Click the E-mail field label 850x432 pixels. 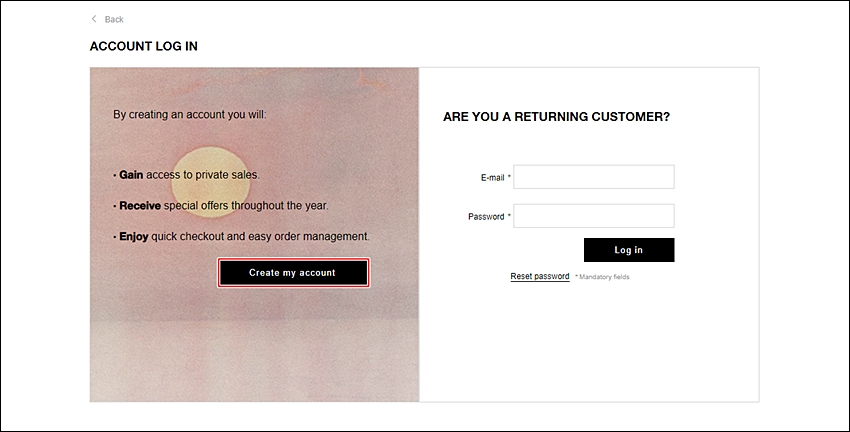pos(492,178)
